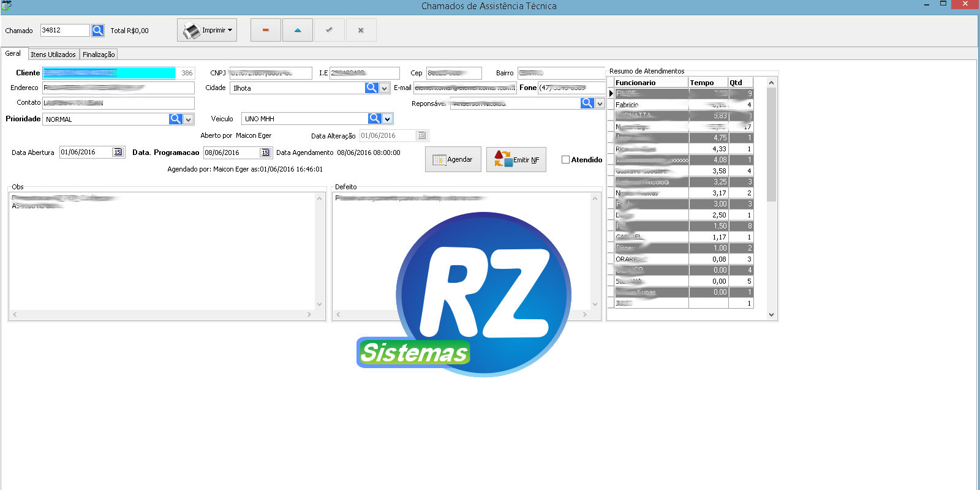The height and width of the screenshot is (490, 980).
Task: Expand the Cidade dropdown arrow
Action: (384, 88)
